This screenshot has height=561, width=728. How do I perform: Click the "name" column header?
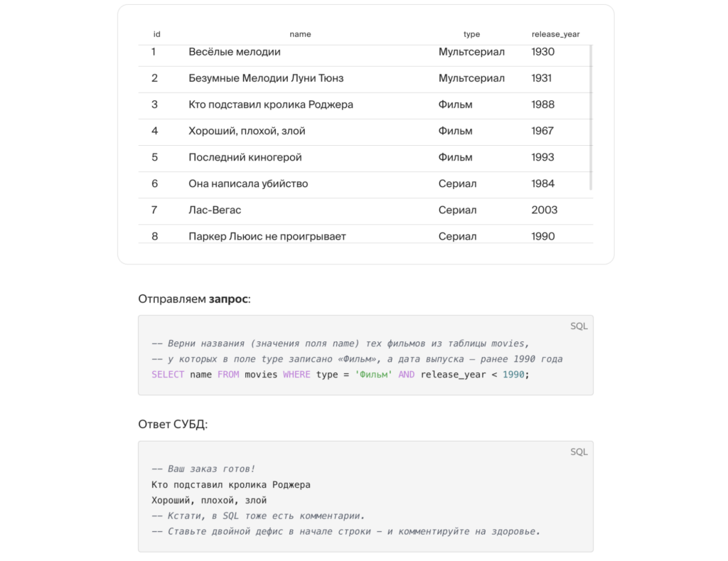pyautogui.click(x=300, y=34)
